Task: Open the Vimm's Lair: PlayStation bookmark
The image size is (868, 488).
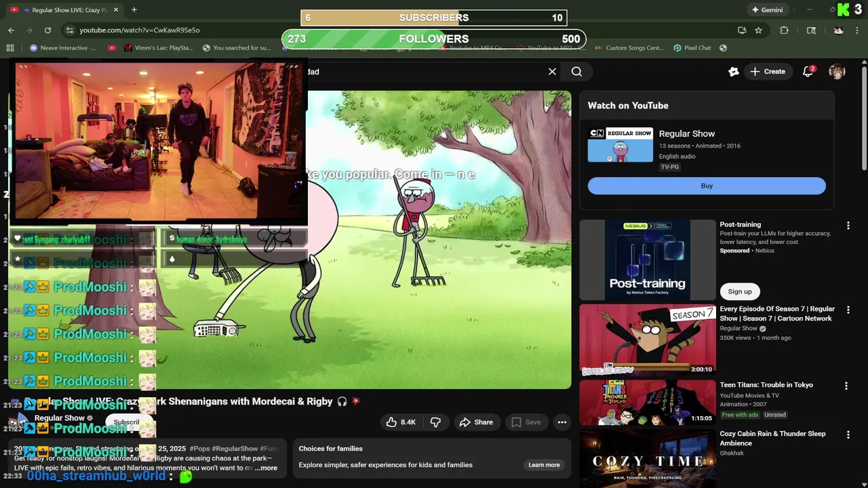Action: click(x=159, y=47)
